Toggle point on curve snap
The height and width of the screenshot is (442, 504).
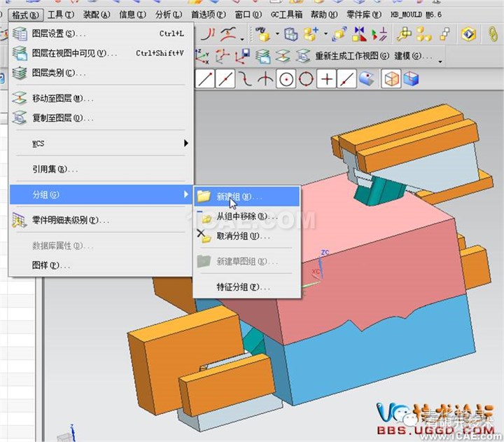click(x=346, y=79)
